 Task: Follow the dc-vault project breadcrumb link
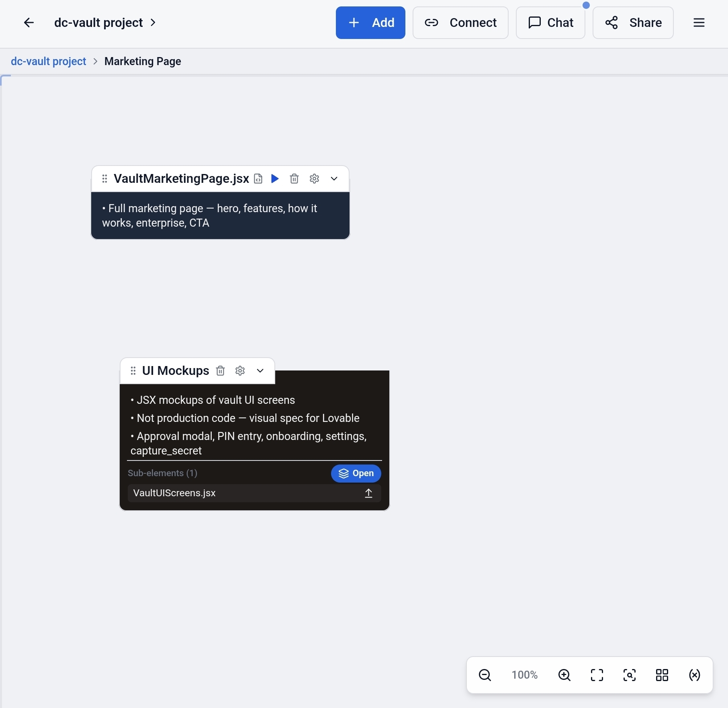click(49, 61)
